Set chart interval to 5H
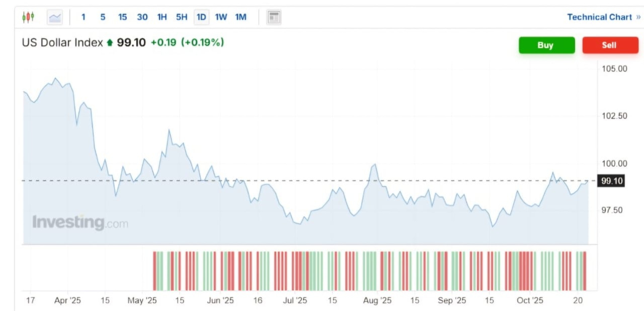The height and width of the screenshot is (311, 644). [181, 17]
